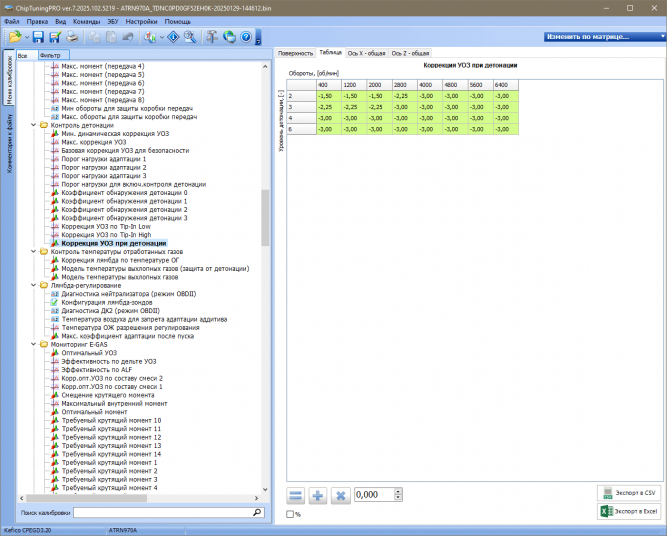Select 'Температура ОЖ разрешения регулирования' item
The image size is (667, 536).
click(x=130, y=328)
